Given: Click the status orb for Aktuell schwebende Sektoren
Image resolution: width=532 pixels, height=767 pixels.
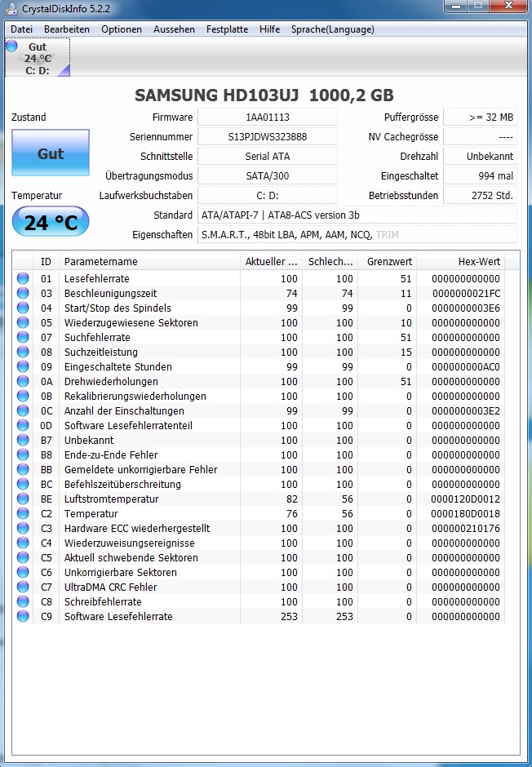Looking at the screenshot, I should click(23, 557).
